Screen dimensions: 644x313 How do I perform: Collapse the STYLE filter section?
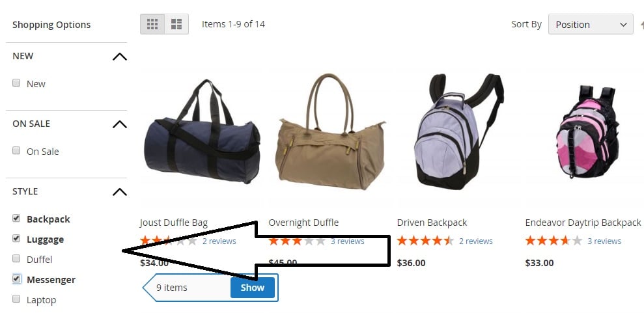[120, 192]
